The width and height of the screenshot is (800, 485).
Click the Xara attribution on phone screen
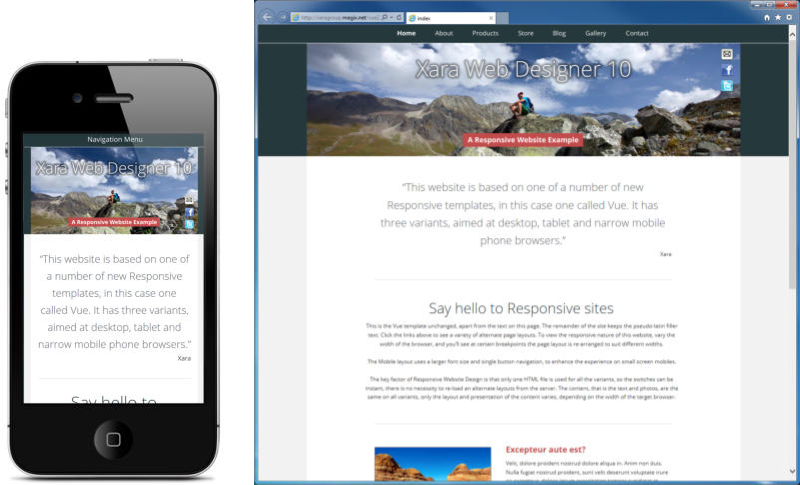(184, 358)
